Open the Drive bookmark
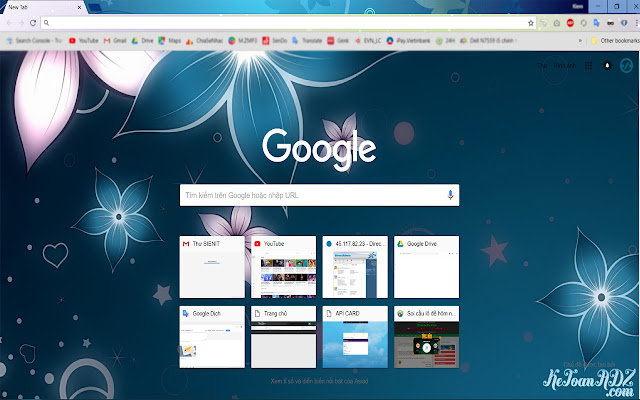Screen dimensions: 640x400 tap(142, 41)
